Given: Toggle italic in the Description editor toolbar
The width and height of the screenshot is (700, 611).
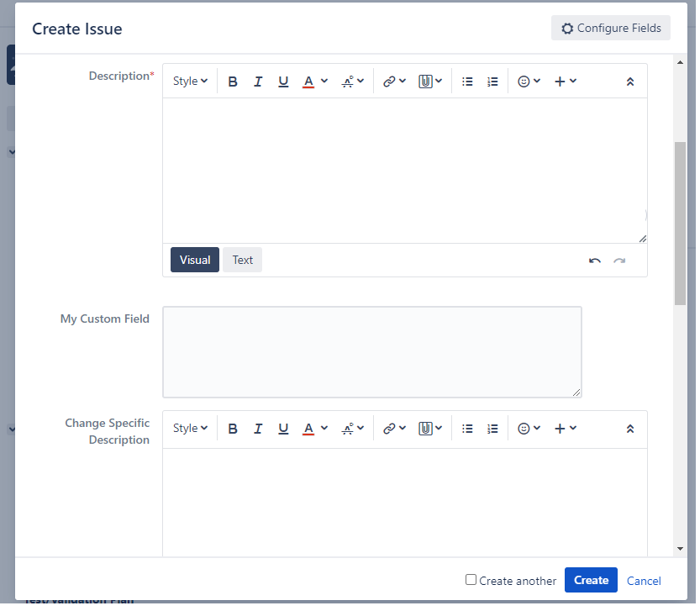Looking at the screenshot, I should 258,82.
